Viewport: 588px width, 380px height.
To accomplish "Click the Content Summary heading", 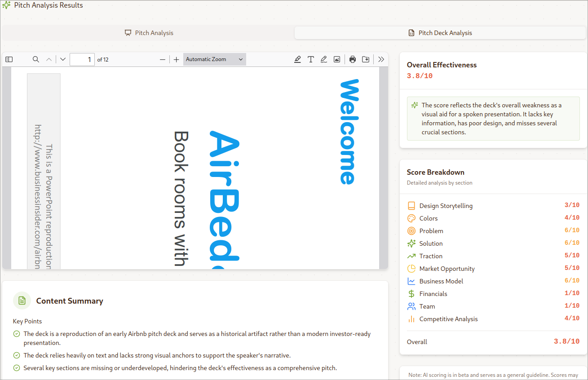I will point(70,301).
